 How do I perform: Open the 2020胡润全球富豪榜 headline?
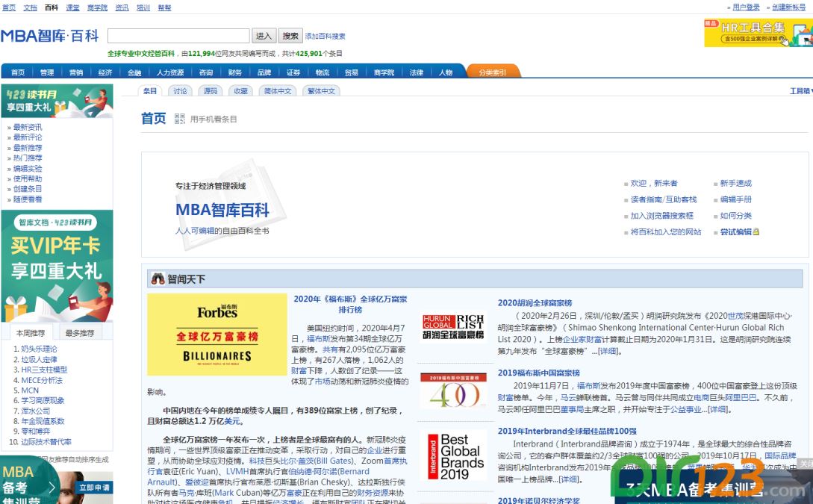(535, 303)
